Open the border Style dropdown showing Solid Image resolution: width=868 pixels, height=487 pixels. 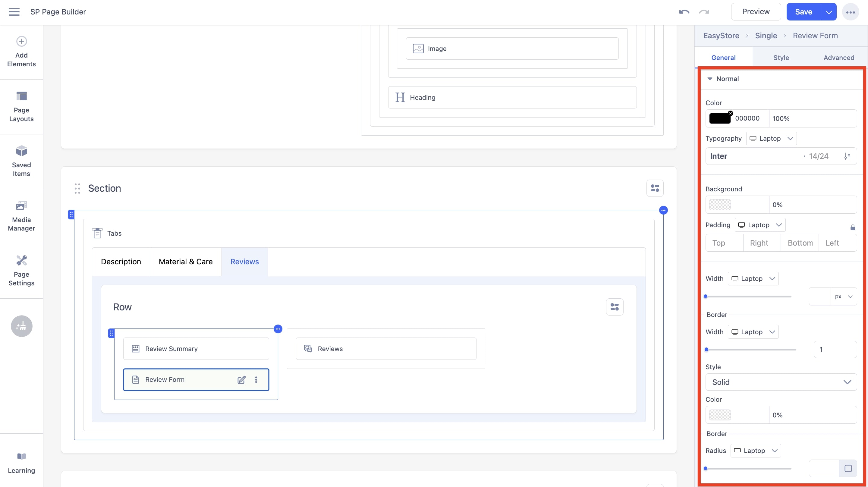pyautogui.click(x=781, y=382)
